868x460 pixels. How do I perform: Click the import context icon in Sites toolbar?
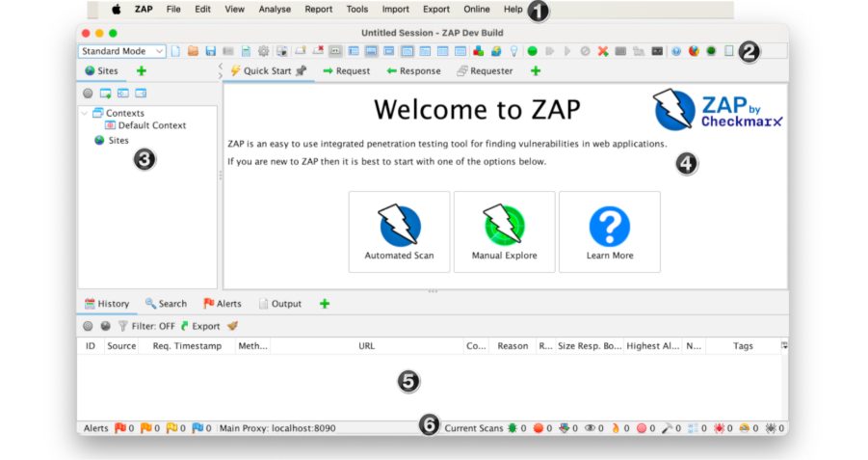(123, 94)
